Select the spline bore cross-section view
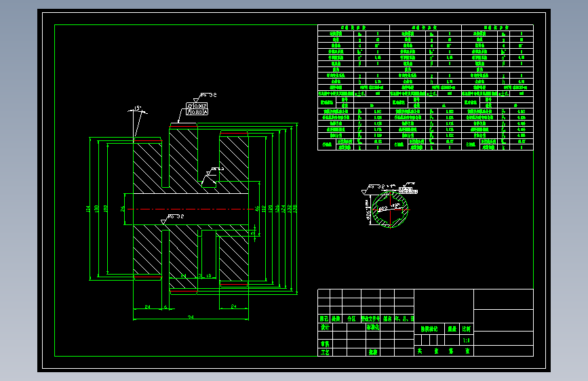 (x=390, y=209)
